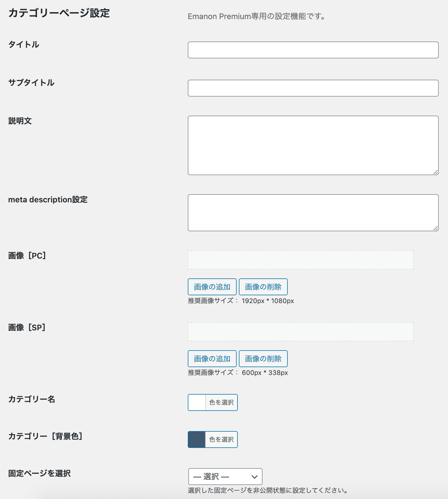Click 色を選択 for カテゴリー名

[221, 402]
